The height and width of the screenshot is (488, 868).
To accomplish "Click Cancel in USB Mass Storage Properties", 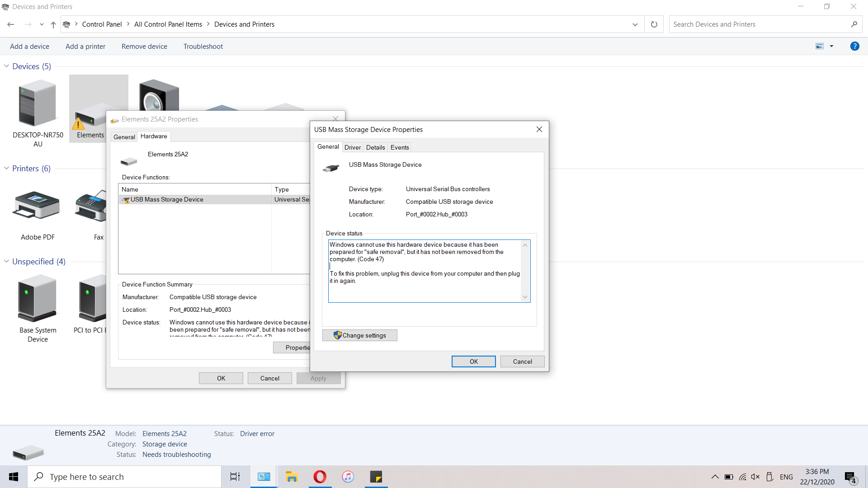I will [522, 361].
